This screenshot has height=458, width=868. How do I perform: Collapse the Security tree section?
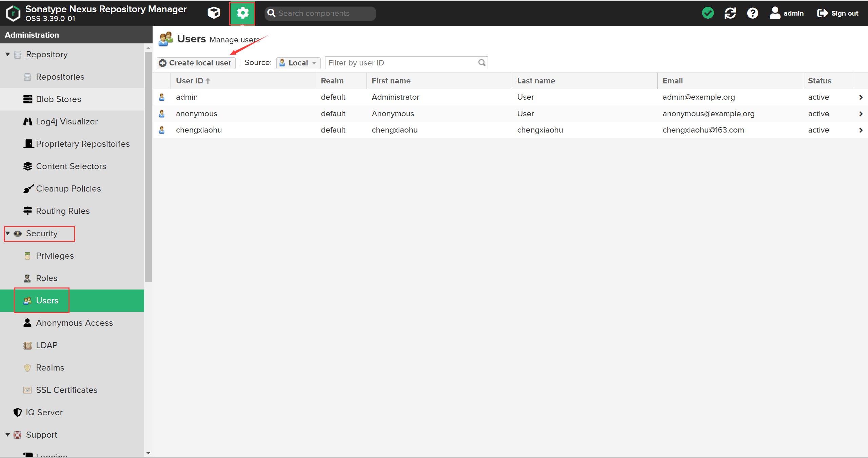coord(7,233)
